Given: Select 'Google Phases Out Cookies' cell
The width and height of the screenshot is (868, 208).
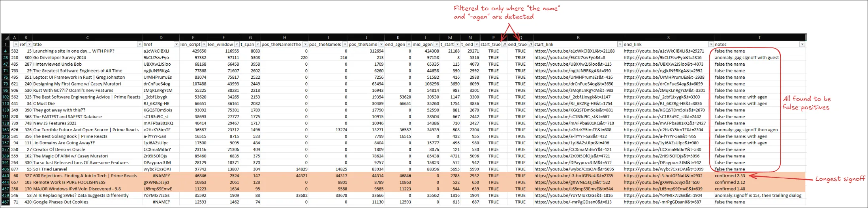Looking at the screenshot, I should 87,202.
